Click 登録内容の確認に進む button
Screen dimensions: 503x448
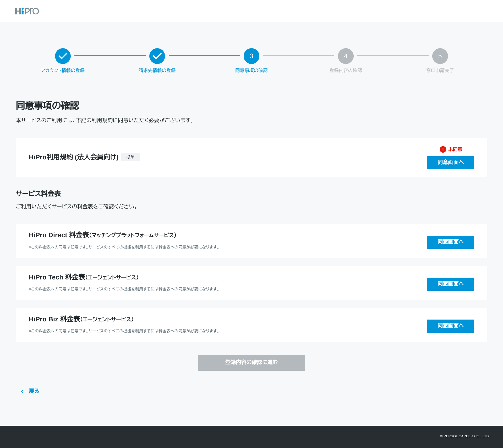click(x=251, y=363)
